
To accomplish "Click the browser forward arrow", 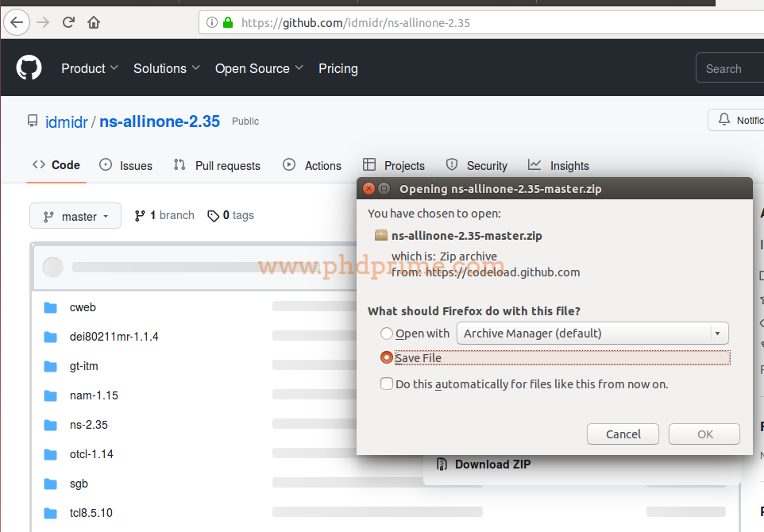I will pyautogui.click(x=43, y=22).
